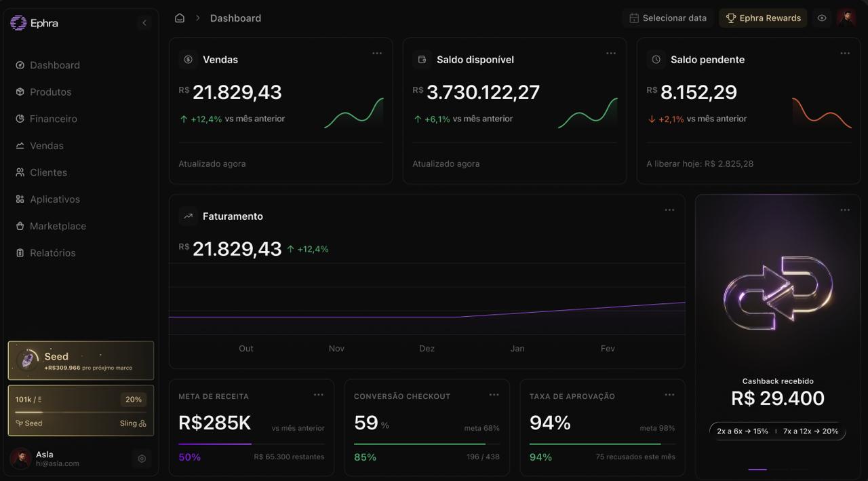Click the Seed gem icon

point(28,360)
